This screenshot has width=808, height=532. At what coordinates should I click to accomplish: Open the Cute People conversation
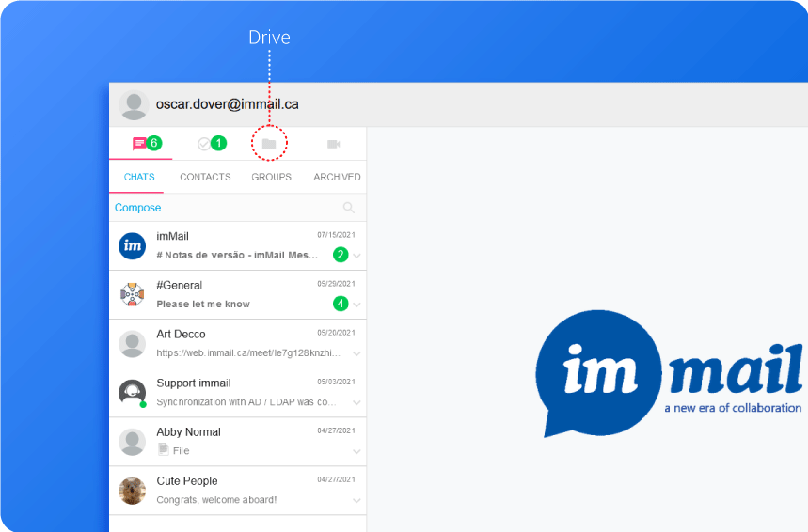click(x=238, y=491)
